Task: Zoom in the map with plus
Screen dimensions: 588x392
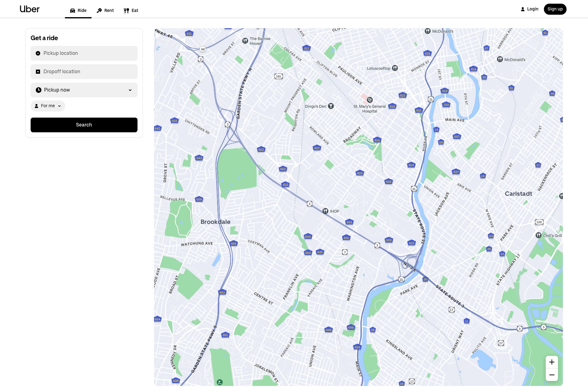Action: [552, 362]
